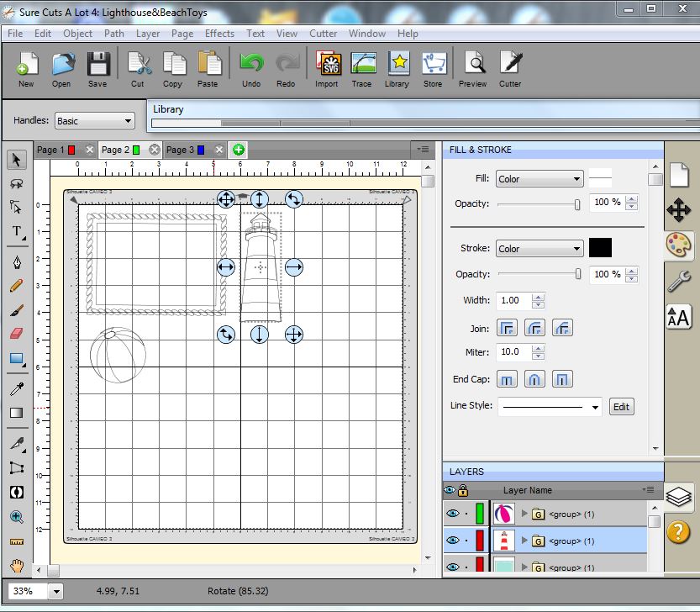
Task: Open the Effects menu
Action: (219, 34)
